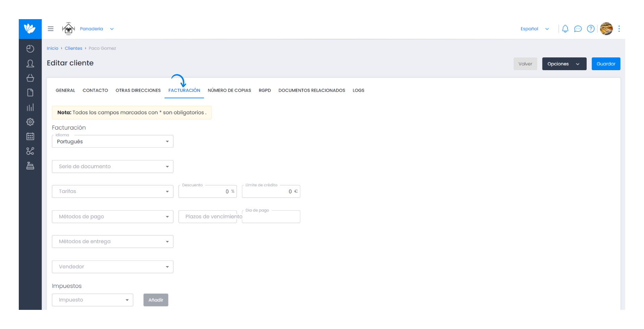The image size is (644, 329).
Task: Click the Impuestos section heading
Action: [x=67, y=286]
